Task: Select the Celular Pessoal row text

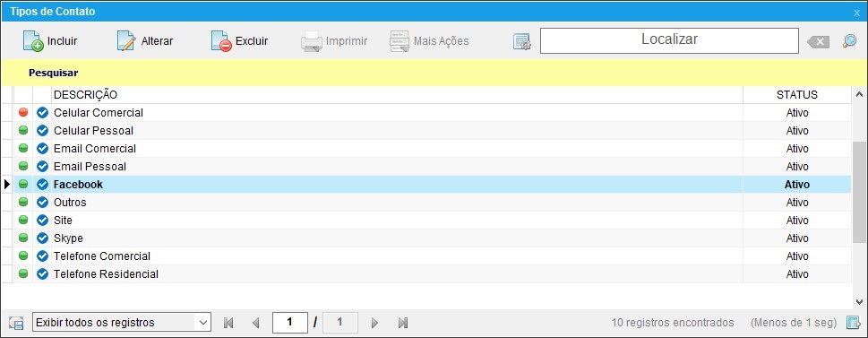Action: tap(93, 131)
